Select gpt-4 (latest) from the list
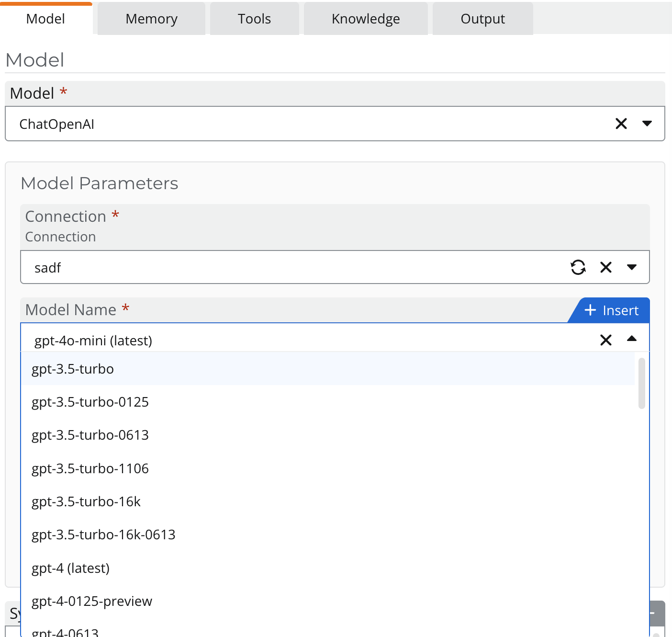 [x=70, y=568]
